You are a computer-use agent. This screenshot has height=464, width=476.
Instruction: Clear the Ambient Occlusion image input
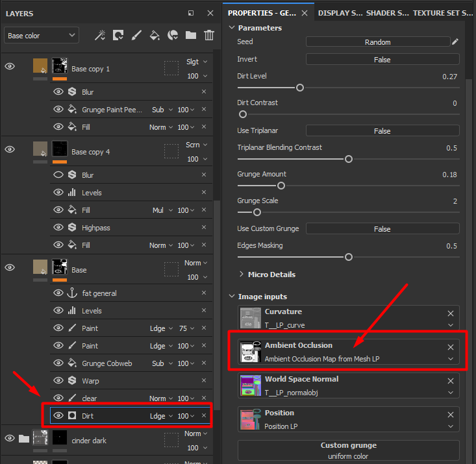pos(451,347)
